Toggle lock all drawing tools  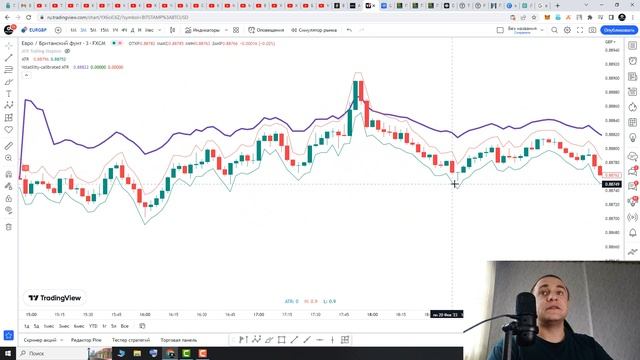coord(9,198)
